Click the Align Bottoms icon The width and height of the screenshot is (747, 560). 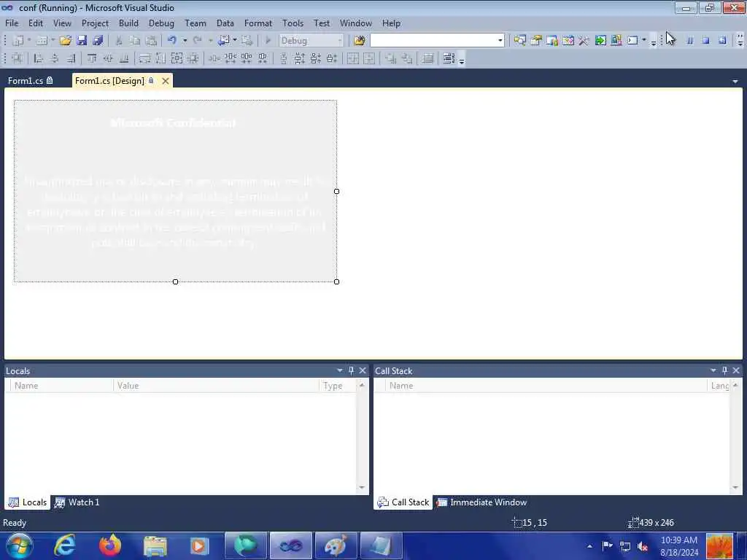pyautogui.click(x=124, y=58)
